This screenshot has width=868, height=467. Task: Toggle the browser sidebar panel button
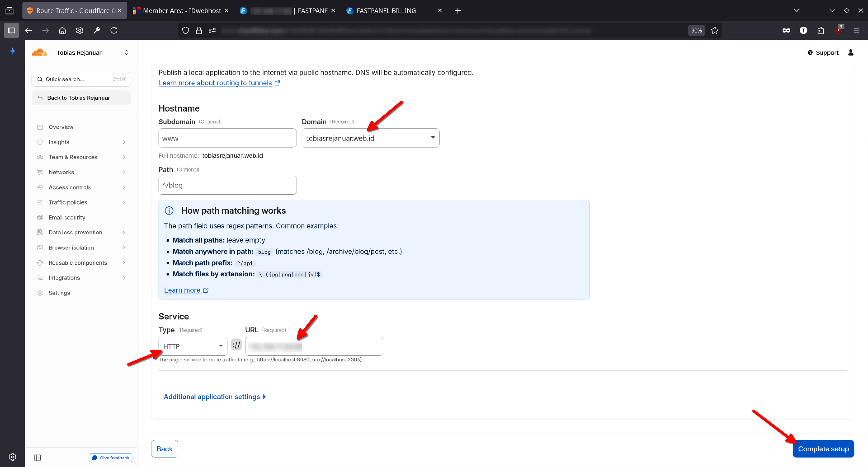pos(12,31)
